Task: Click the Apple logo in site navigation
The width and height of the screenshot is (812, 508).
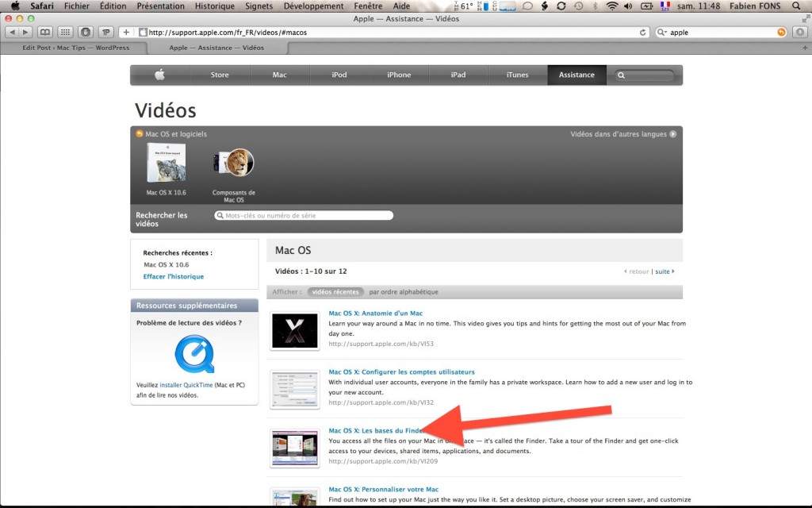Action: point(160,75)
